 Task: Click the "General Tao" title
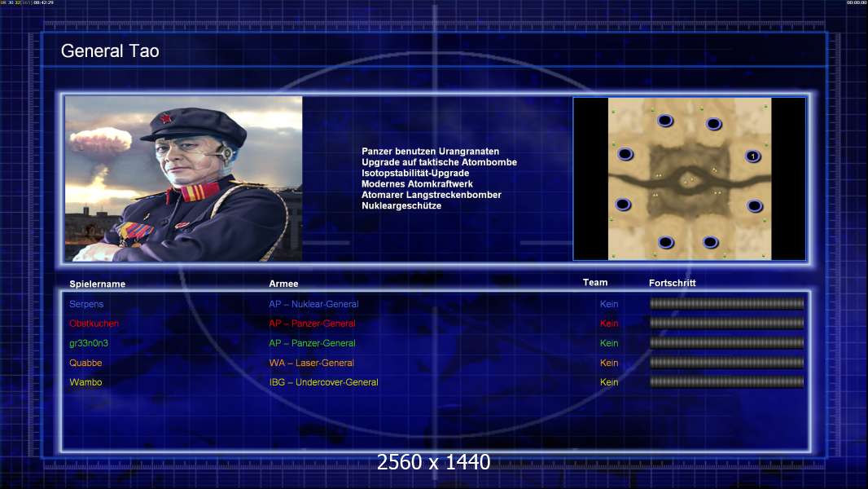point(110,51)
